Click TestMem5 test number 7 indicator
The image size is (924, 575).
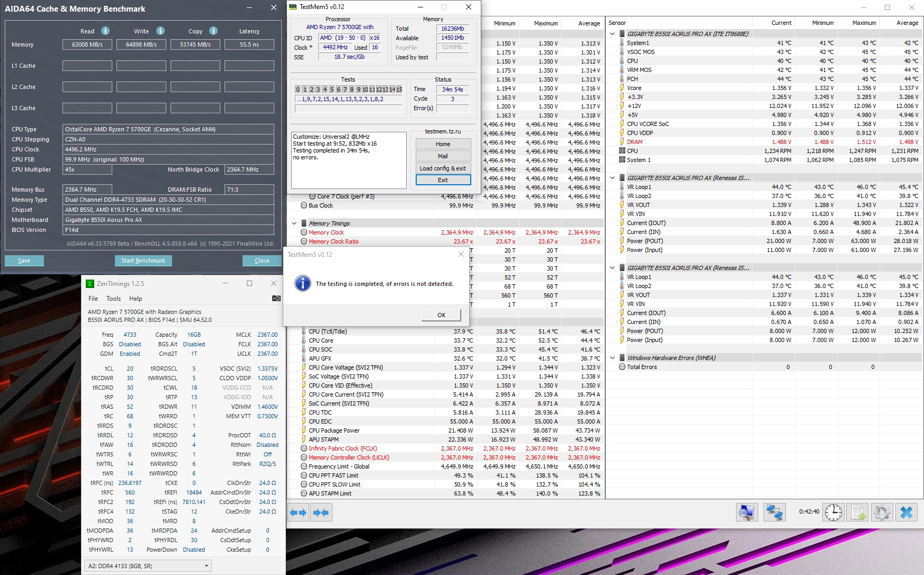345,89
